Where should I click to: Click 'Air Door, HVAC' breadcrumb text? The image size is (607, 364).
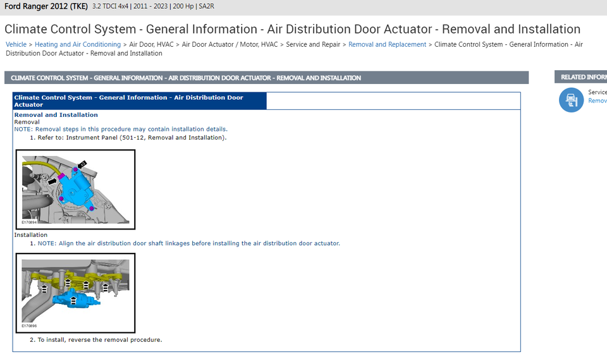(x=151, y=44)
